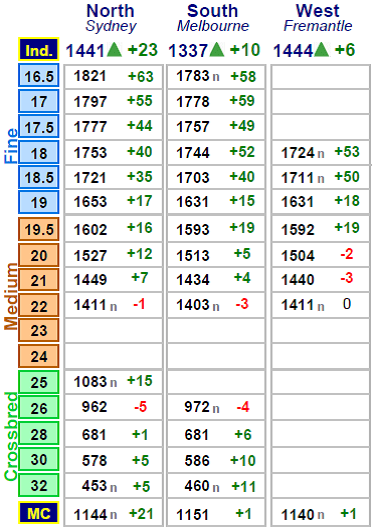Click the West 18 micron 1724 cell
376x531 pixels.
320,152
